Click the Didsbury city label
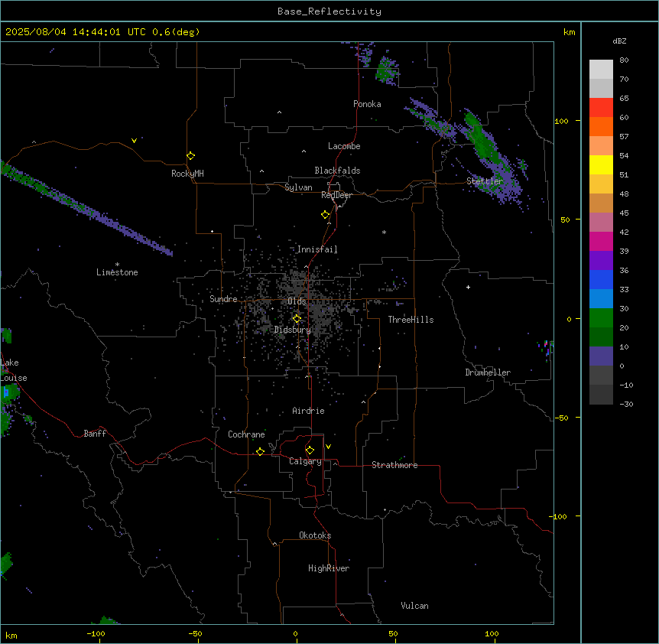The image size is (659, 644). point(293,330)
